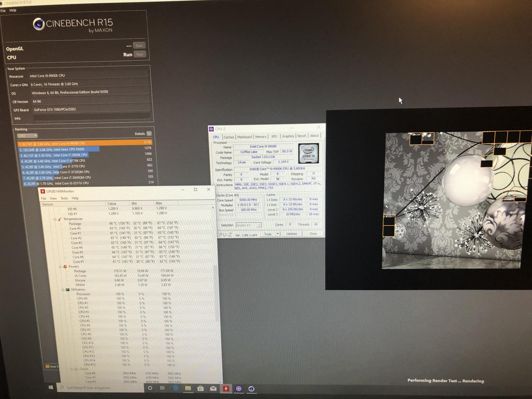Open the CPU-Z Tools dropdown arrow

pyautogui.click(x=278, y=234)
